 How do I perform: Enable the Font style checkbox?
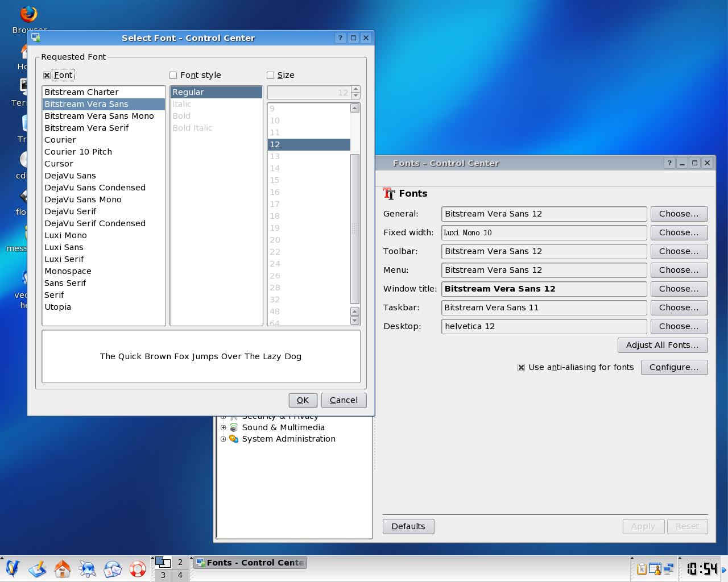tap(173, 75)
